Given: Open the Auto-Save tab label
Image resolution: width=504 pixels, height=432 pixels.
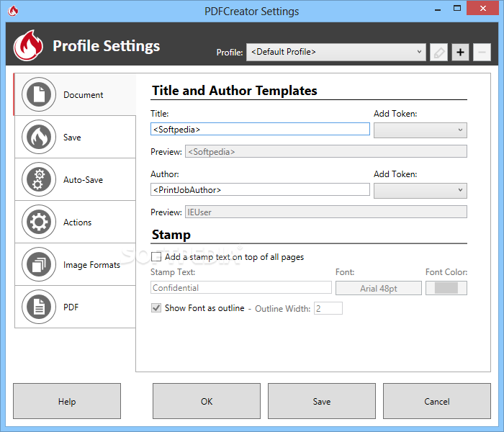Looking at the screenshot, I should click(x=83, y=180).
